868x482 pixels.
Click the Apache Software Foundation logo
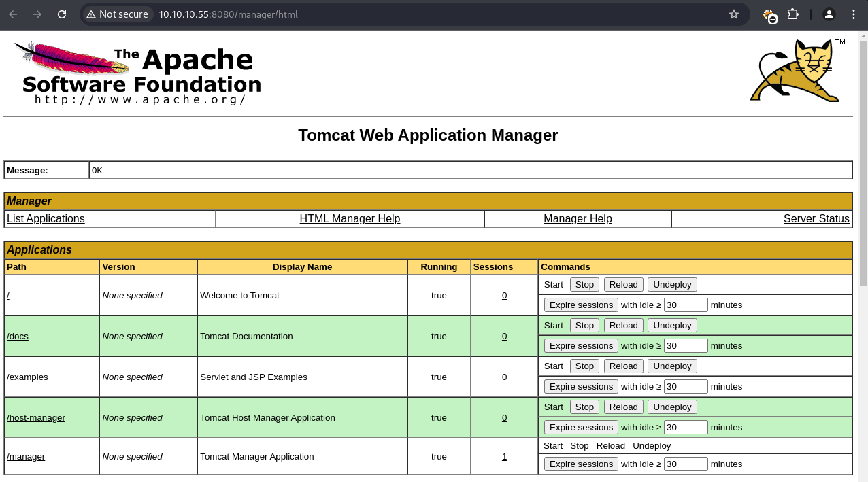[138, 73]
